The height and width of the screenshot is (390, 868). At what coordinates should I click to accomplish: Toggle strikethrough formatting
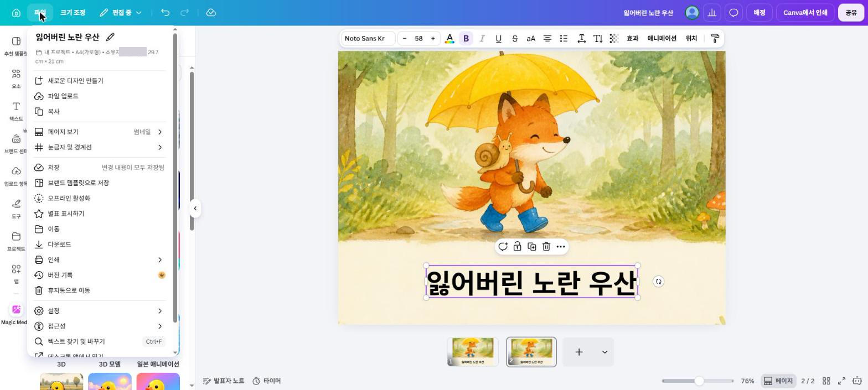click(515, 38)
